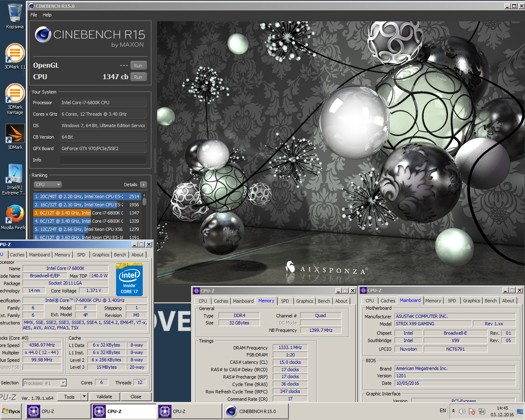Open the Recycle Bin desktop icon
525x420 pixels.
click(15, 16)
